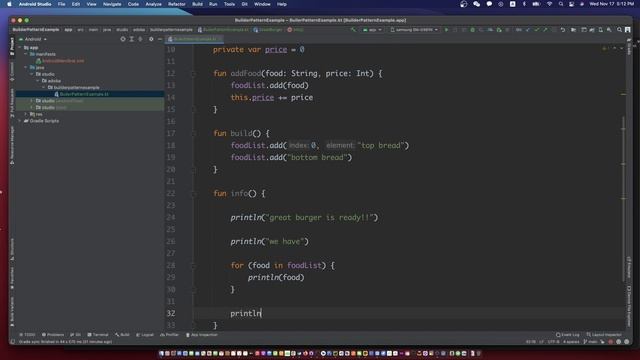The width and height of the screenshot is (640, 360).
Task: Expand the res folder
Action: coord(26,114)
